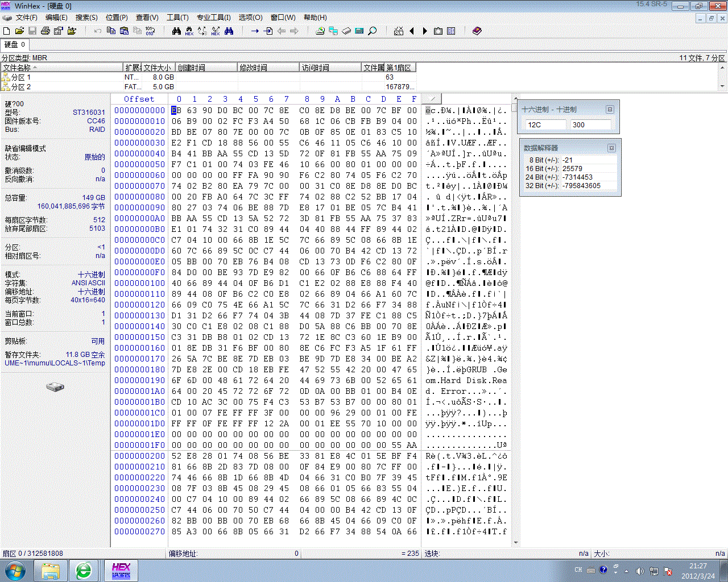Screen dimensions: 728x582
Task: Click the black right triangle navigation icon
Action: point(424,31)
